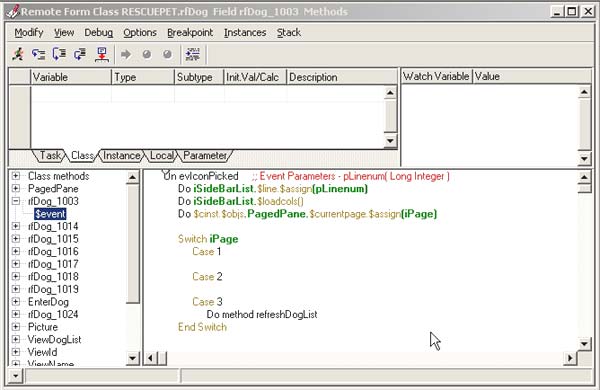Expand the ViewDogList tree node
Viewport: 600px width, 390px height.
pos(16,339)
